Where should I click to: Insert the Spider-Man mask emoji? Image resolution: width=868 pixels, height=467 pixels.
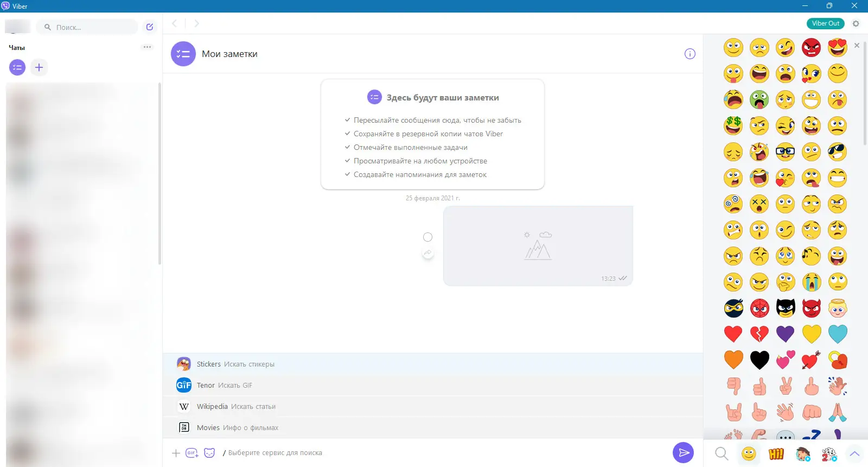tap(759, 308)
